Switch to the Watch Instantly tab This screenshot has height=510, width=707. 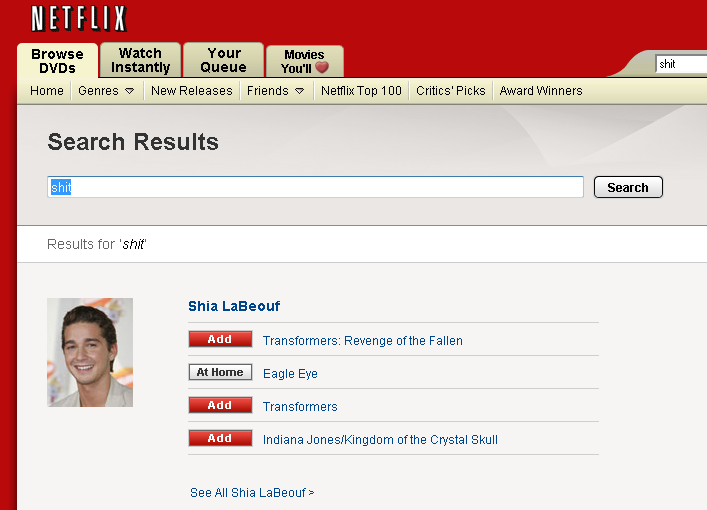pyautogui.click(x=140, y=60)
